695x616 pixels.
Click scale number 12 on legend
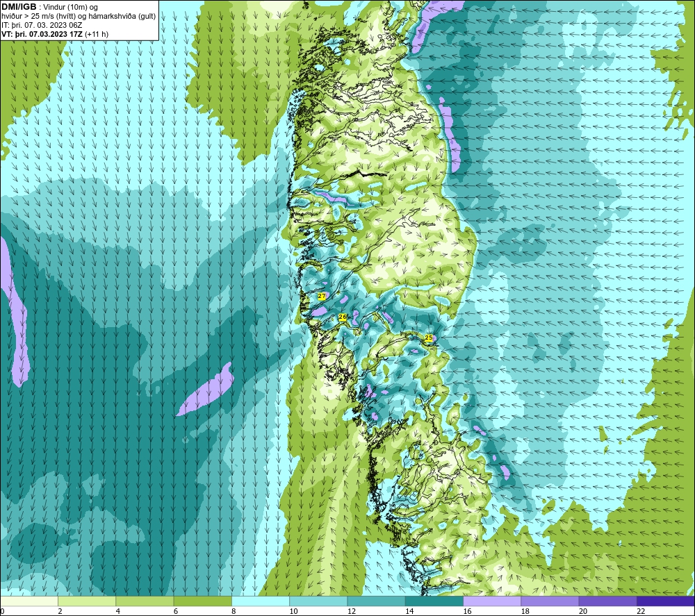click(x=352, y=611)
